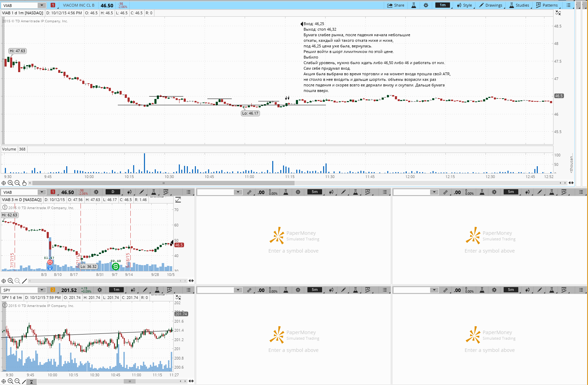Screen dimensions: 588x385
Task: Open the 1m timeframe selector on SPY chart
Action: click(116, 290)
